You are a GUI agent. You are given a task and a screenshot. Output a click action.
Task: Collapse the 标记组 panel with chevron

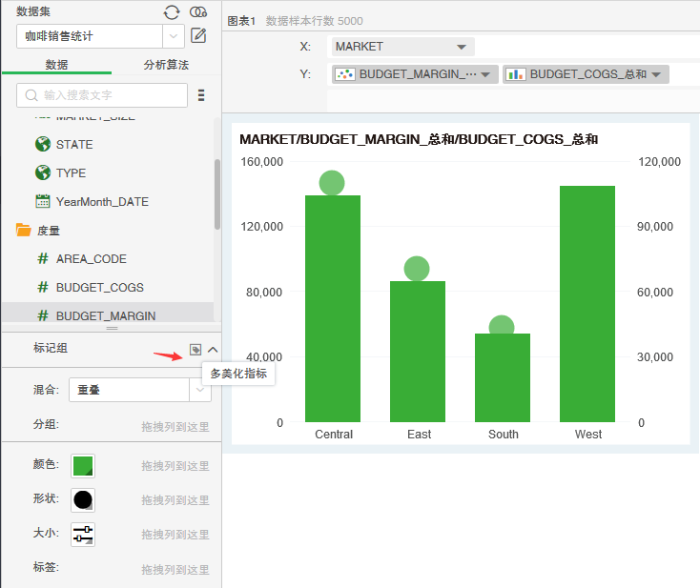[x=213, y=350]
